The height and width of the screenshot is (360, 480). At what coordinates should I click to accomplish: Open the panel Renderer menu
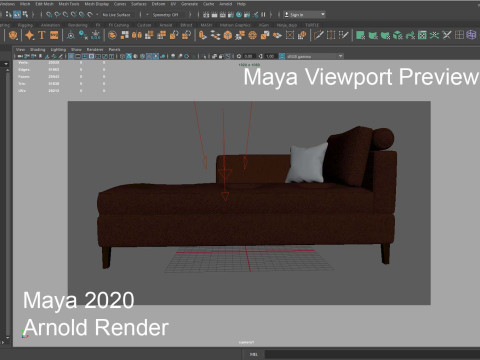pyautogui.click(x=95, y=49)
